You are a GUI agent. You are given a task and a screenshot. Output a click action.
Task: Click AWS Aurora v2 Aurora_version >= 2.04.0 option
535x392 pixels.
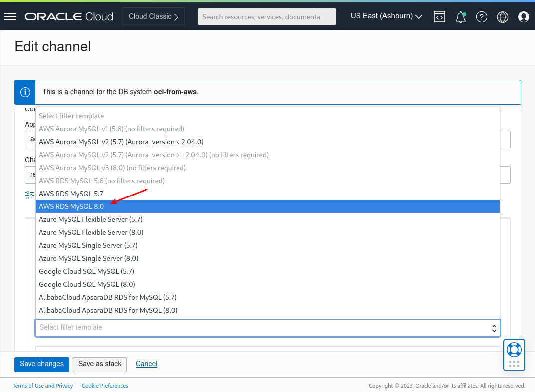pos(268,155)
